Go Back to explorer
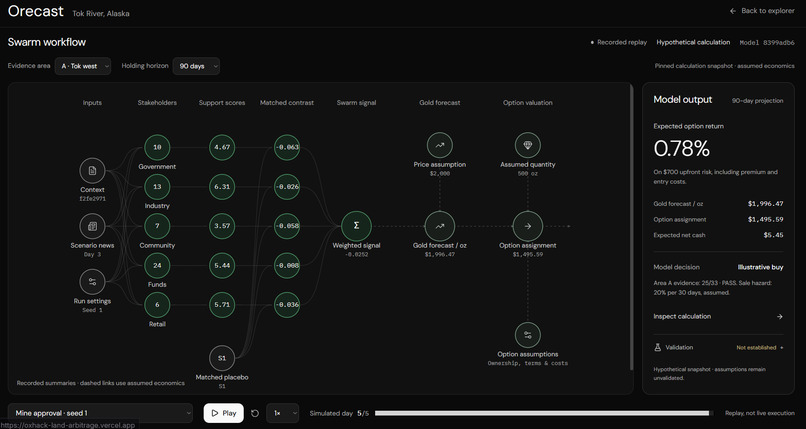Viewport: 806px width, 429px height. [762, 11]
